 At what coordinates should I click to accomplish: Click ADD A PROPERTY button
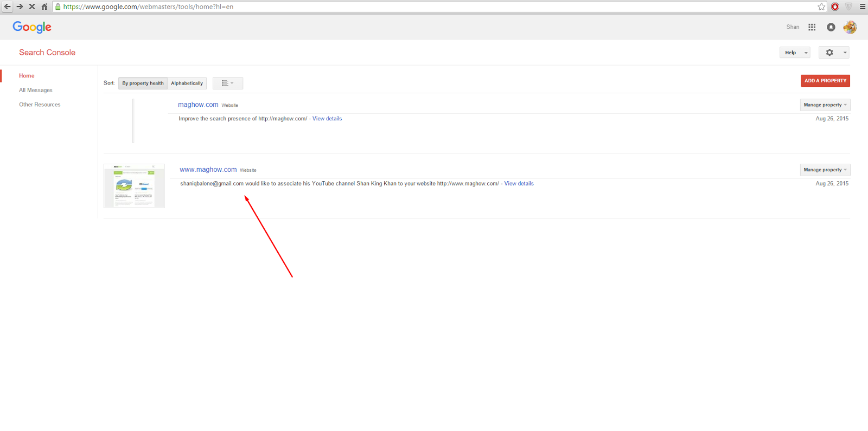coord(825,81)
